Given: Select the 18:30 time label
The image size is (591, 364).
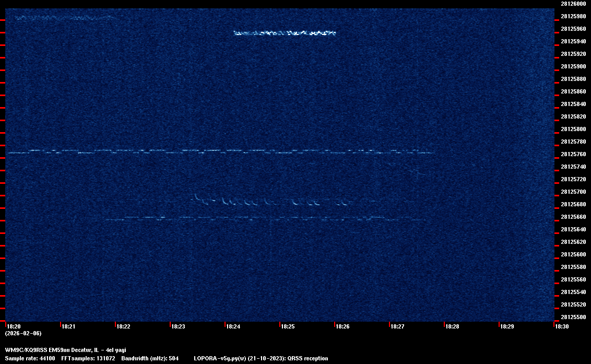Looking at the screenshot, I should click(562, 326).
